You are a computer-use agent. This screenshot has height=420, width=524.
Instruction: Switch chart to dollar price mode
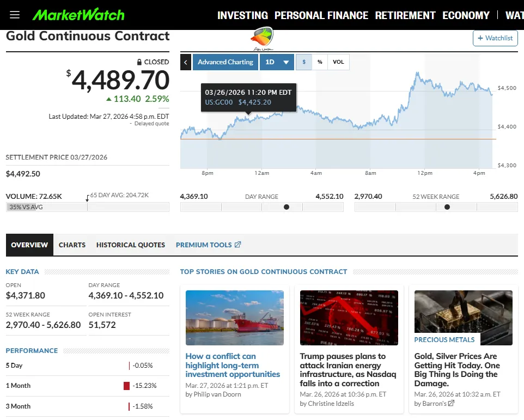[304, 62]
